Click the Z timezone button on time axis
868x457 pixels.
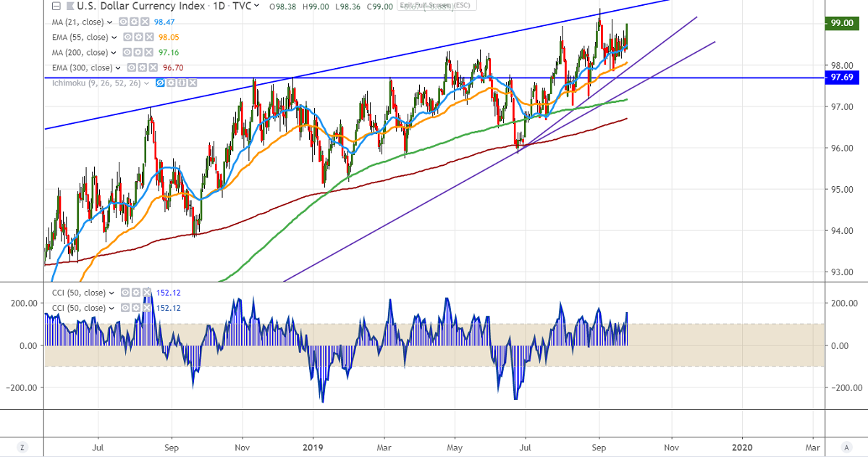pyautogui.click(x=22, y=447)
